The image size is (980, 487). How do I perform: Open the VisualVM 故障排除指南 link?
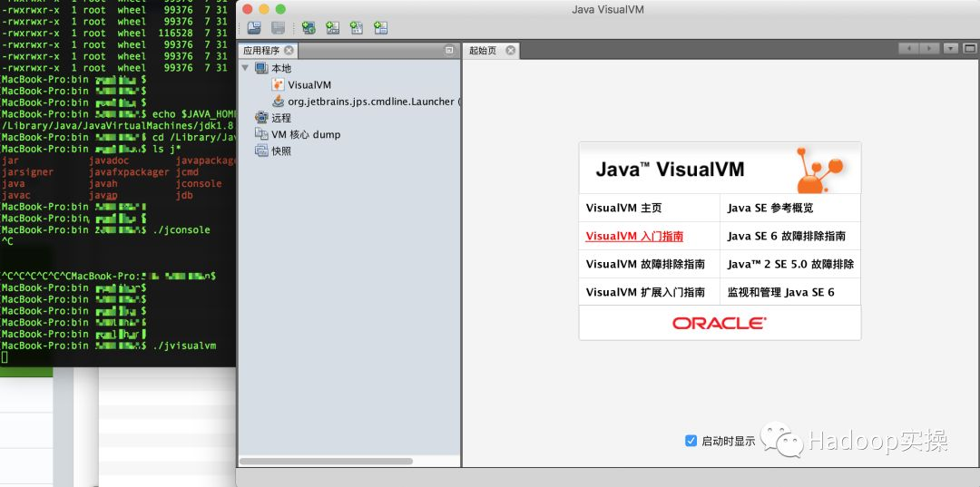click(646, 264)
